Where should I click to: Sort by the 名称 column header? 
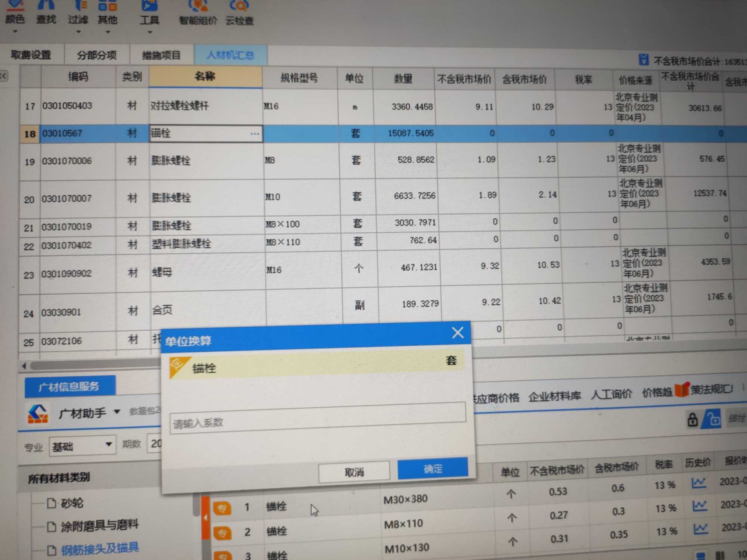205,77
